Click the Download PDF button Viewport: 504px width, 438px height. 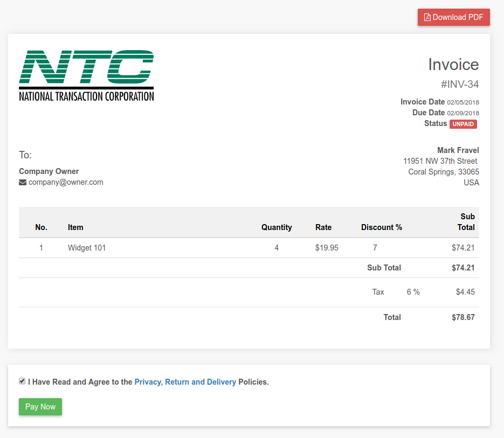coord(453,17)
